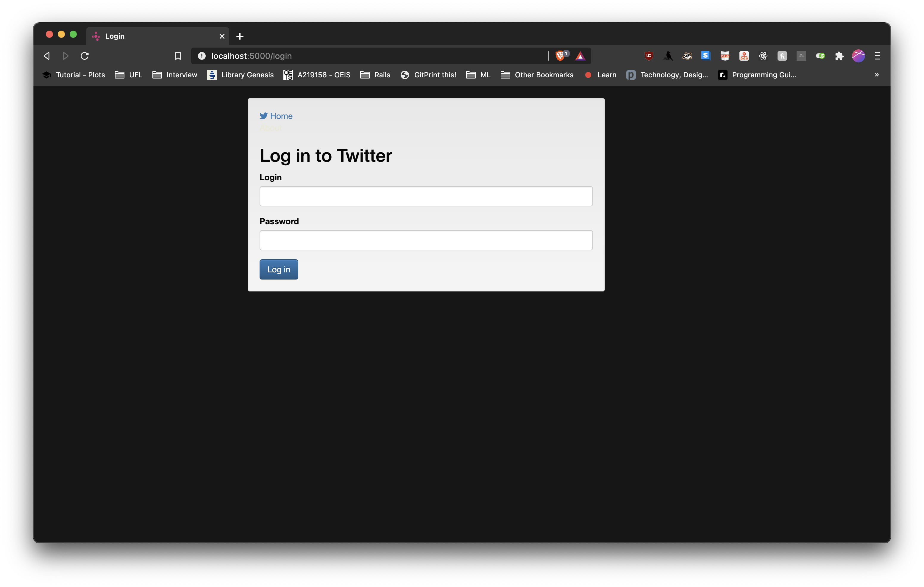Screen dimensions: 924x587
Task: Select the Login browser tab
Action: (154, 36)
